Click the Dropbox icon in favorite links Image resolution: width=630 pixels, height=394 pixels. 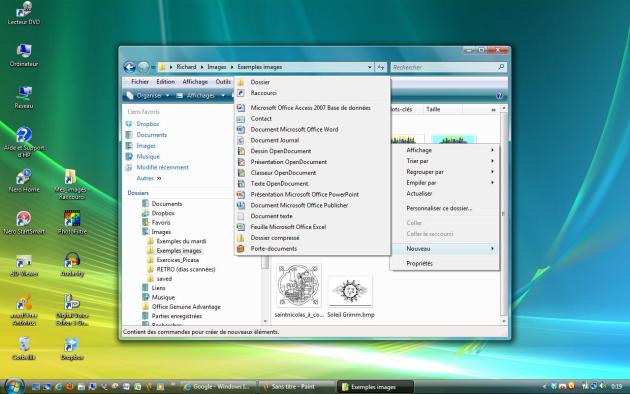(129, 124)
